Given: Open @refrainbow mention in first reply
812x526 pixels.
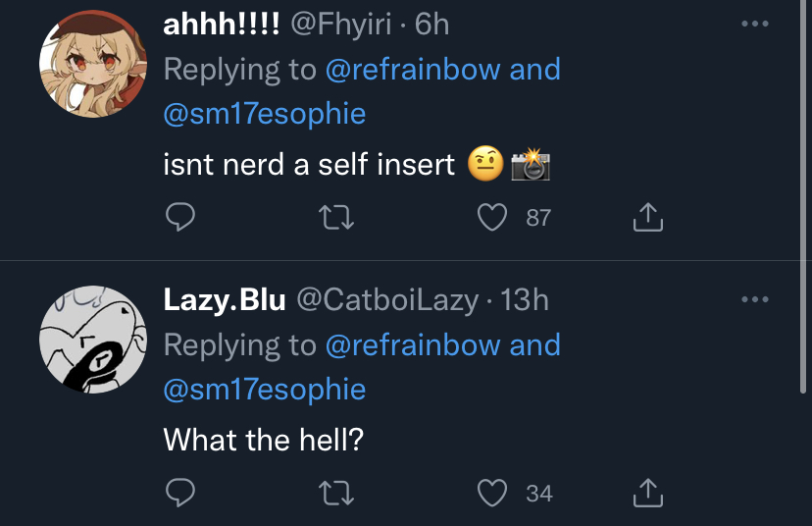Looking at the screenshot, I should [x=413, y=70].
